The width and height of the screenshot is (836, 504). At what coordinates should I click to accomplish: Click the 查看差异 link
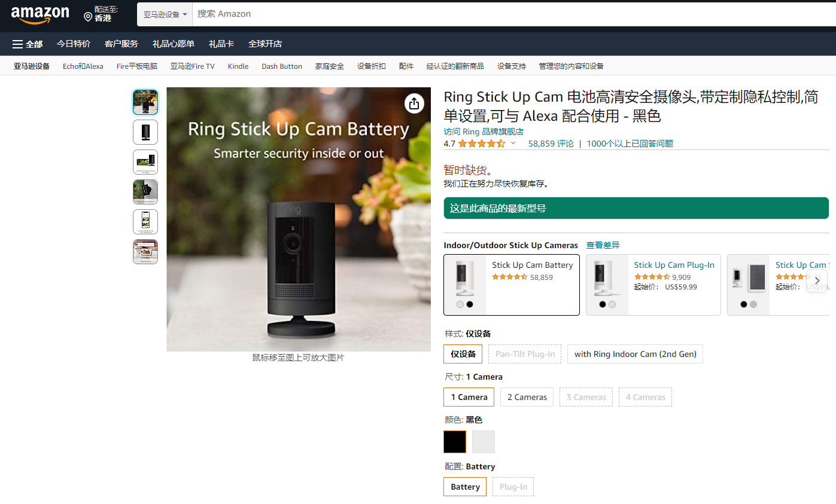point(603,245)
